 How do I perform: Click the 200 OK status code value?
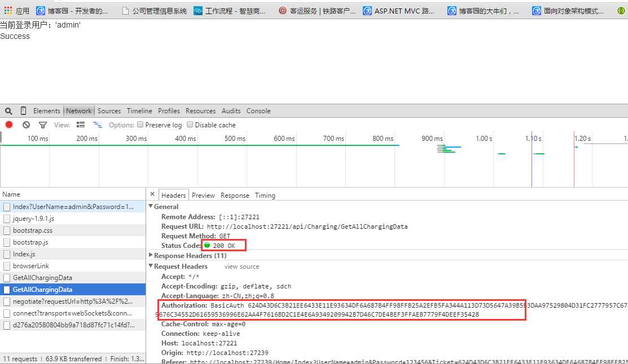[224, 246]
